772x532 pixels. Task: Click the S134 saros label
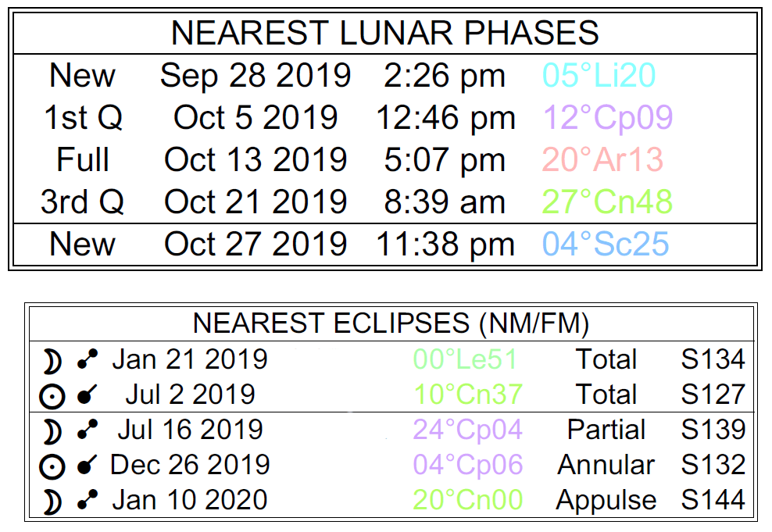(x=713, y=359)
